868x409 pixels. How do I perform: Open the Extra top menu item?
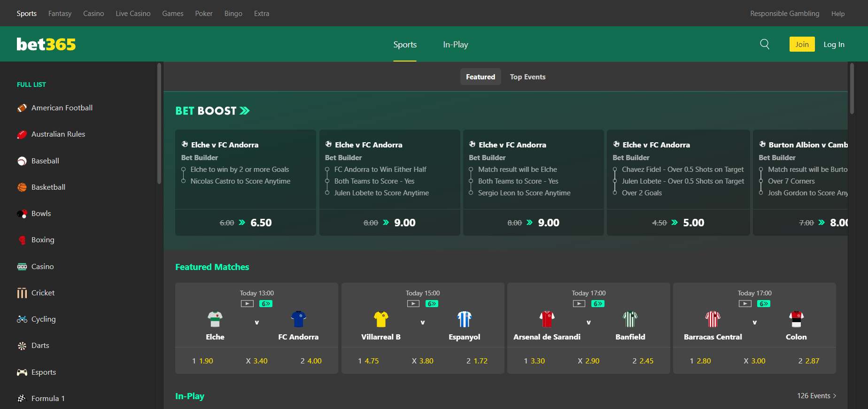point(262,14)
